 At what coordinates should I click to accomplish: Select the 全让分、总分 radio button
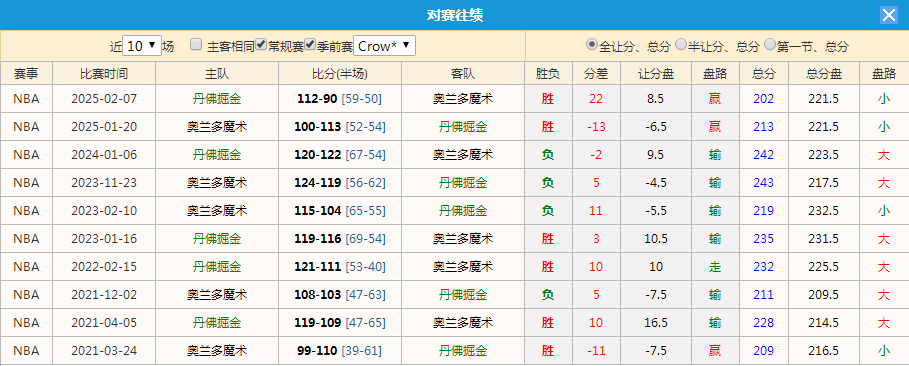click(591, 45)
